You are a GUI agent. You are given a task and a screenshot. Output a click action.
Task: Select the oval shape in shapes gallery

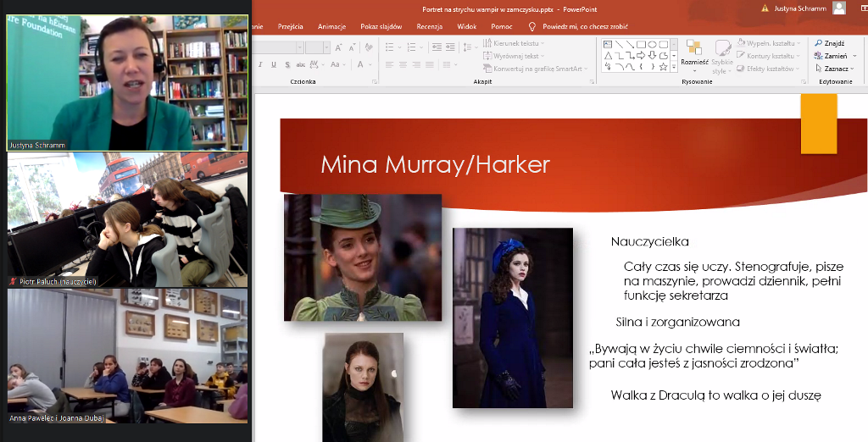click(x=652, y=44)
